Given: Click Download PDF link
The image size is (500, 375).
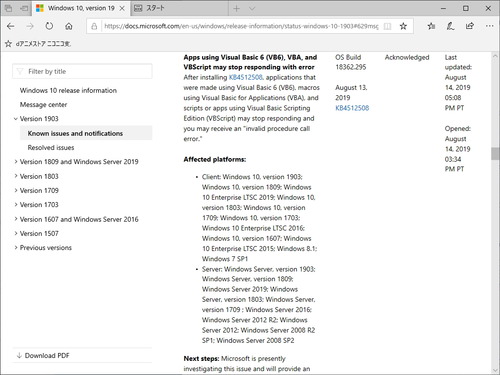Looking at the screenshot, I should point(47,356).
